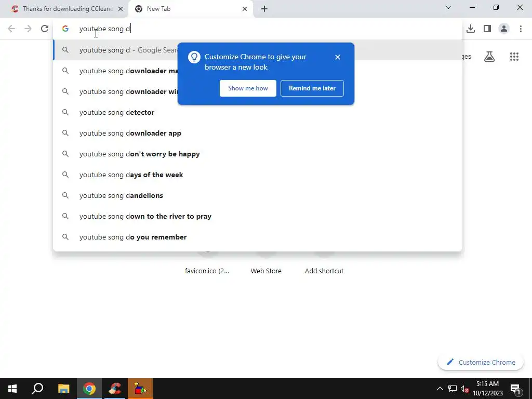Open Windows taskbar search

tap(37, 389)
